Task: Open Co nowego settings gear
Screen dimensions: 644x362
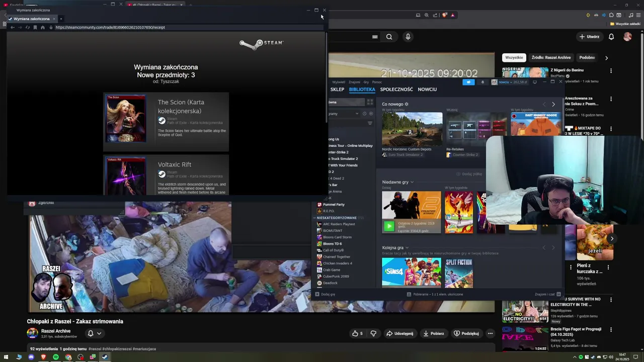Action: click(407, 104)
